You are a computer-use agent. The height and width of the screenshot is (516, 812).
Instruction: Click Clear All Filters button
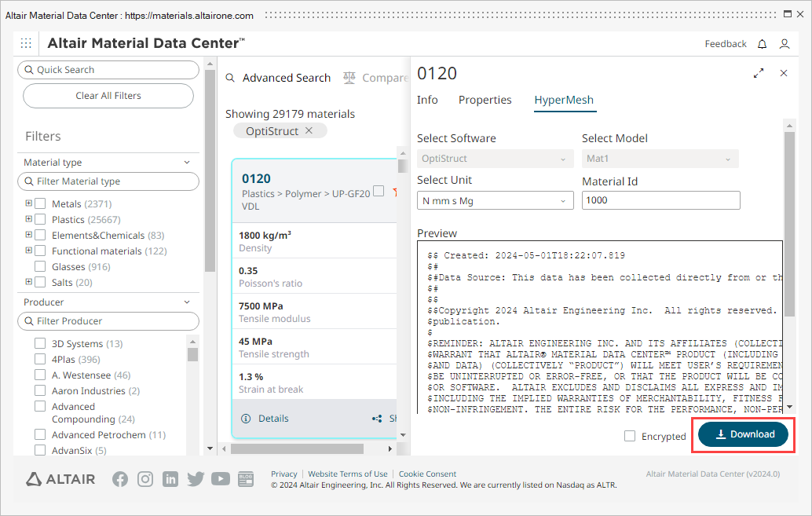click(x=108, y=96)
